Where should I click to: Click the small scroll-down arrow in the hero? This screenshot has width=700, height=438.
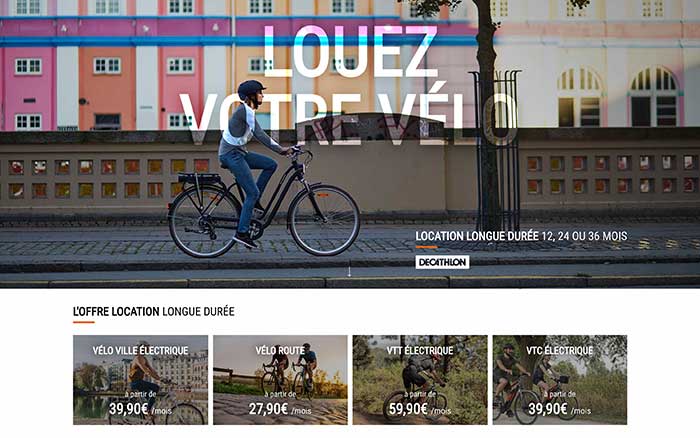coord(350,272)
